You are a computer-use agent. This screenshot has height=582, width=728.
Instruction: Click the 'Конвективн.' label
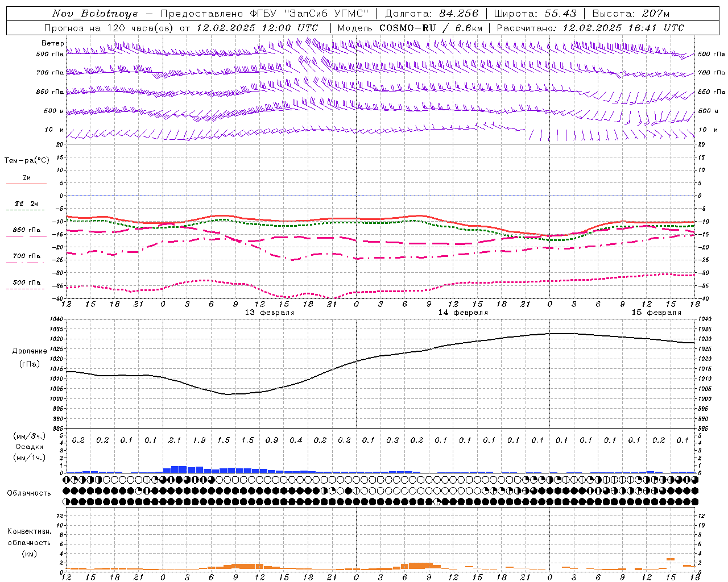pos(29,531)
